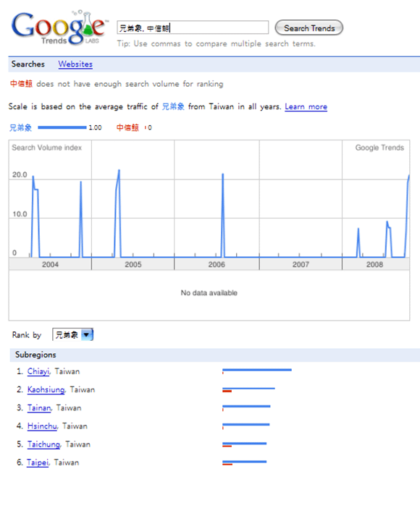The height and width of the screenshot is (516, 420).
Task: Click the 2007 year label on chart
Action: click(301, 265)
